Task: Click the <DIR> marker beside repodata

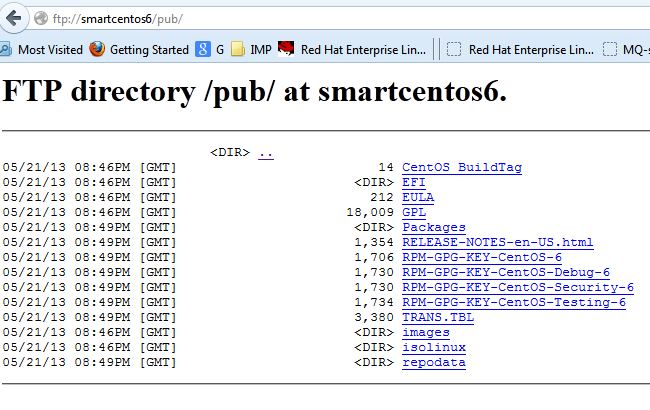Action: click(x=374, y=362)
